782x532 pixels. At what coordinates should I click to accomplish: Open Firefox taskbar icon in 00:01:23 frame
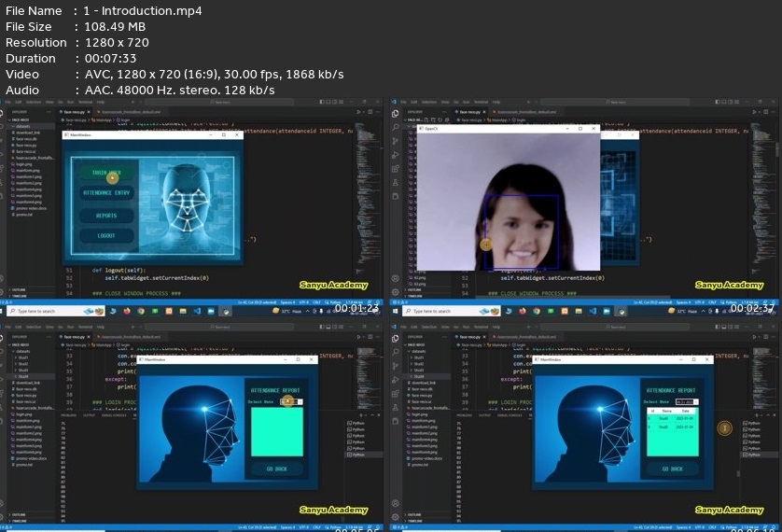pyautogui.click(x=127, y=311)
